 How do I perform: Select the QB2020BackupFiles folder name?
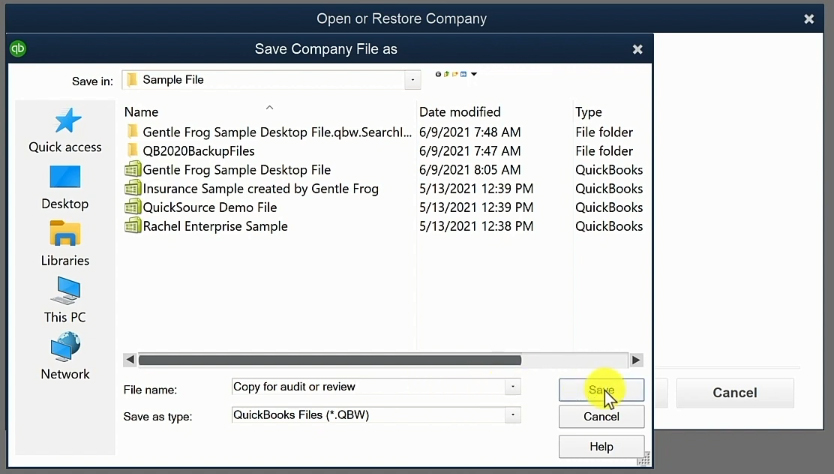198,151
